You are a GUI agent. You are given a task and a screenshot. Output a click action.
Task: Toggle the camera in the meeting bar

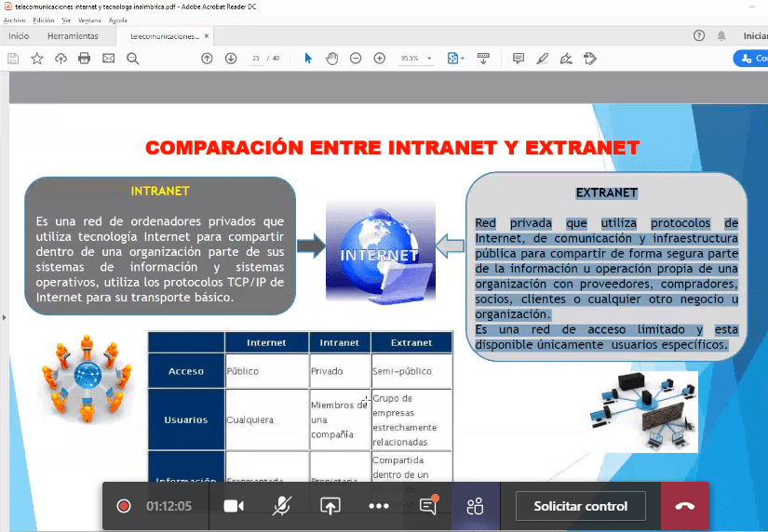tap(233, 506)
